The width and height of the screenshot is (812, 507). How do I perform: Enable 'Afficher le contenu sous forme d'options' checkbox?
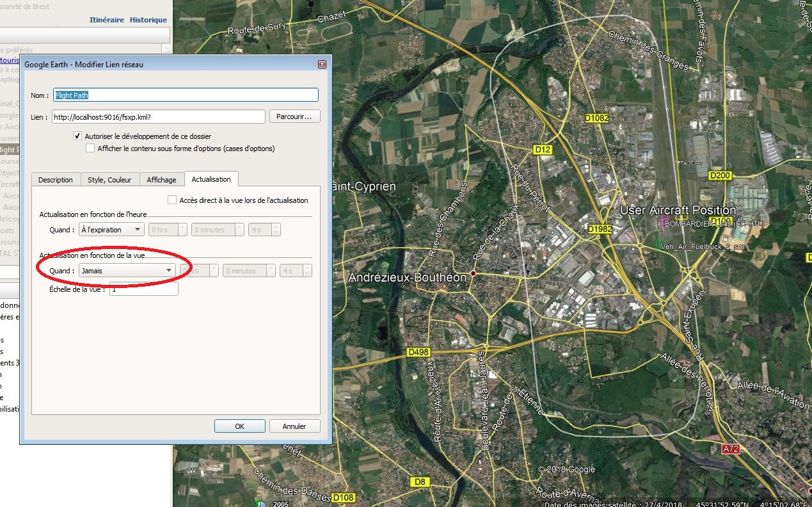90,148
